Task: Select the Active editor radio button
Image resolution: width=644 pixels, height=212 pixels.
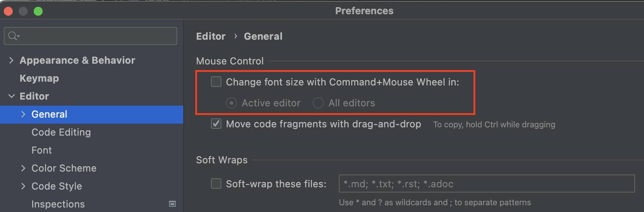Action: click(x=231, y=103)
